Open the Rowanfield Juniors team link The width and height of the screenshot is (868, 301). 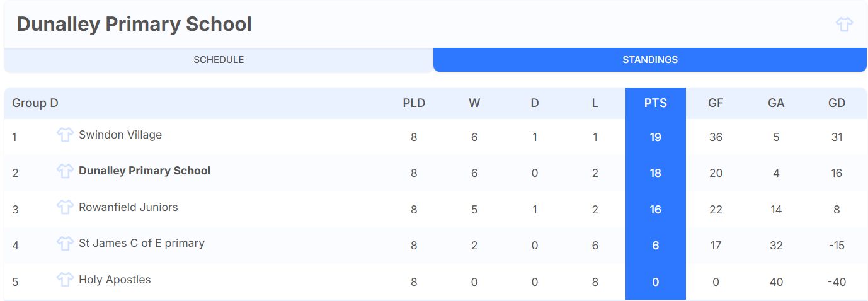(128, 207)
